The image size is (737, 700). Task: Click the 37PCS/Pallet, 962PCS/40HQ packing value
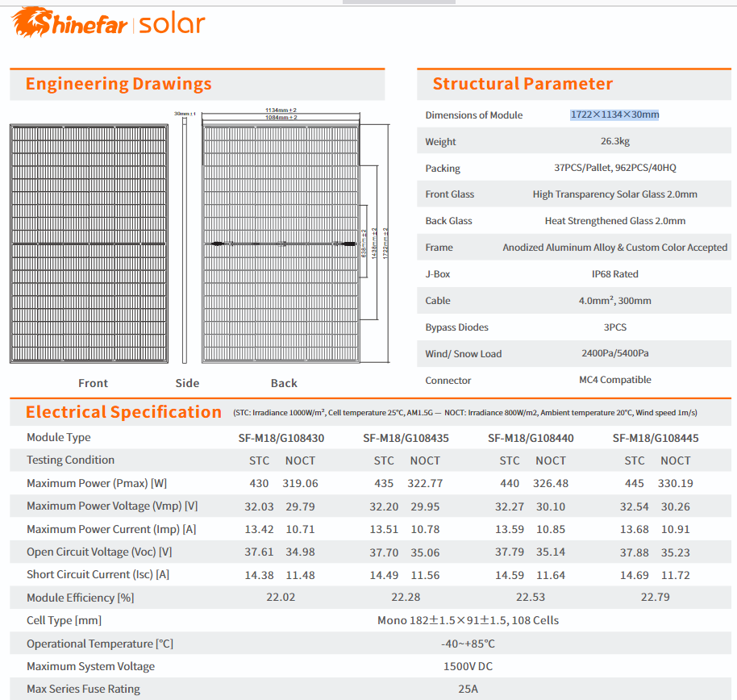point(614,168)
